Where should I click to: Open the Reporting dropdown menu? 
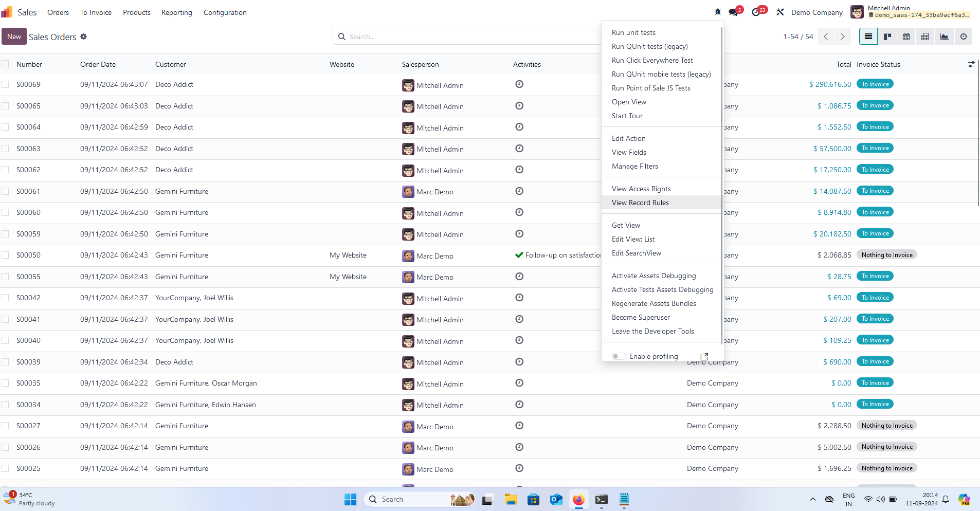(177, 12)
